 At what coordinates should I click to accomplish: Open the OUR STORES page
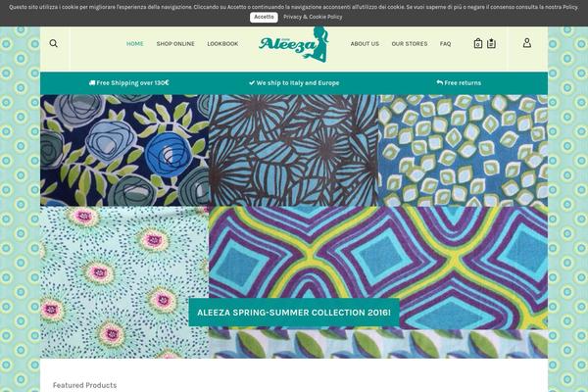410,44
